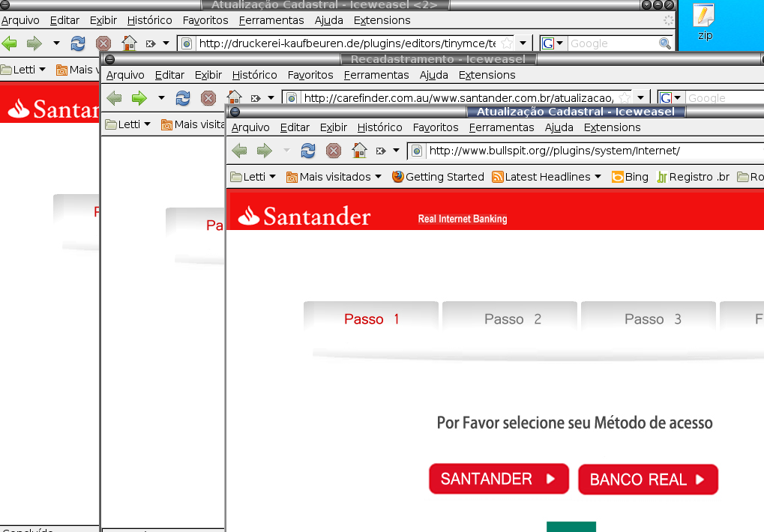Open Ajuda menu in front window

click(x=559, y=127)
